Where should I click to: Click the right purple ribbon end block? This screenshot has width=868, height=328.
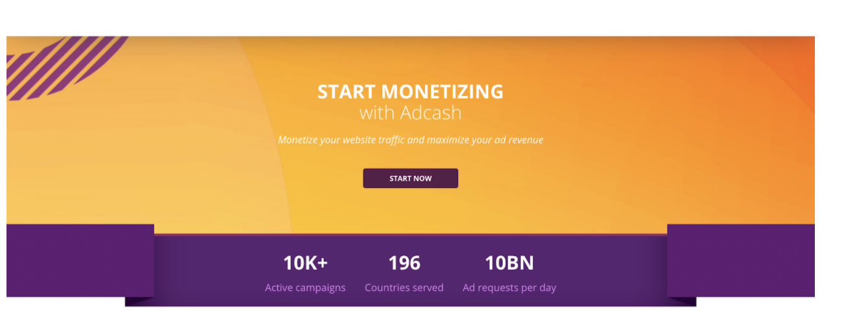point(740,260)
